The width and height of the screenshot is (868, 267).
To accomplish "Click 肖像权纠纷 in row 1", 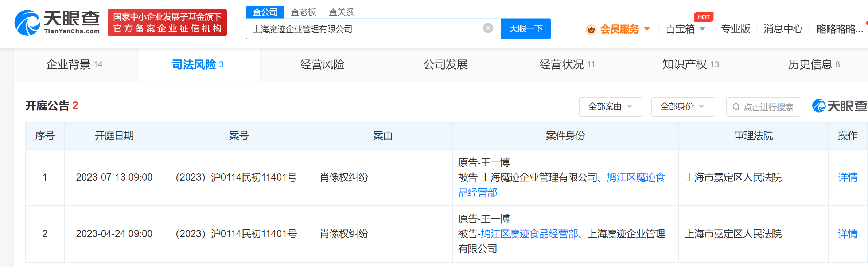I will click(x=344, y=177).
